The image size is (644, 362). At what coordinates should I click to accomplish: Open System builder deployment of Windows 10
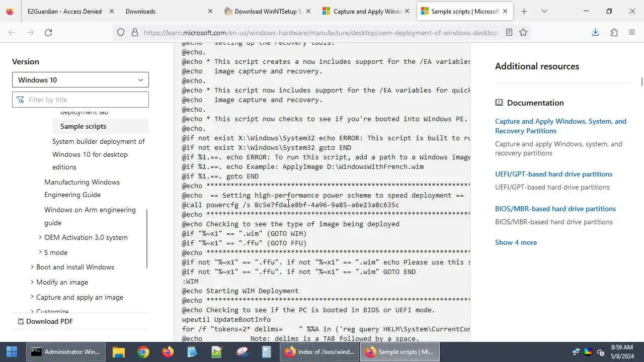tap(98, 154)
